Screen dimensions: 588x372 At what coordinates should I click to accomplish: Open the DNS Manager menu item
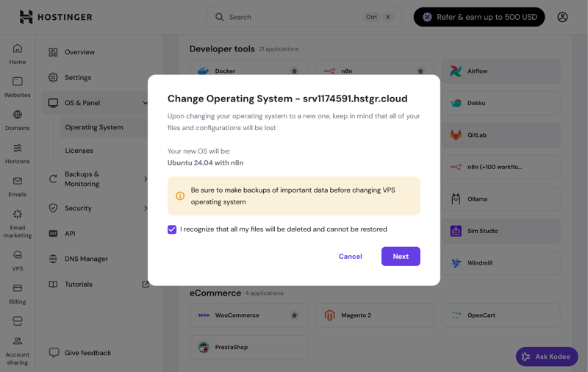pyautogui.click(x=86, y=259)
